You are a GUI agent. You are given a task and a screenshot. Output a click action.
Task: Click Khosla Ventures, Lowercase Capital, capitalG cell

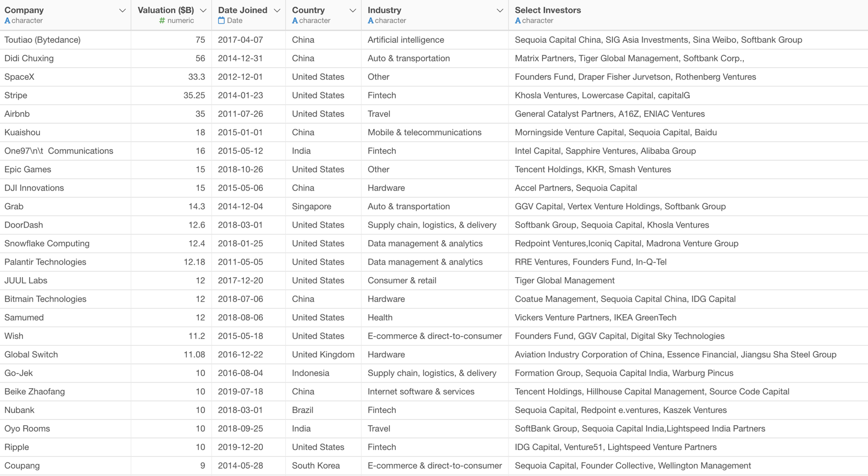[x=602, y=96]
